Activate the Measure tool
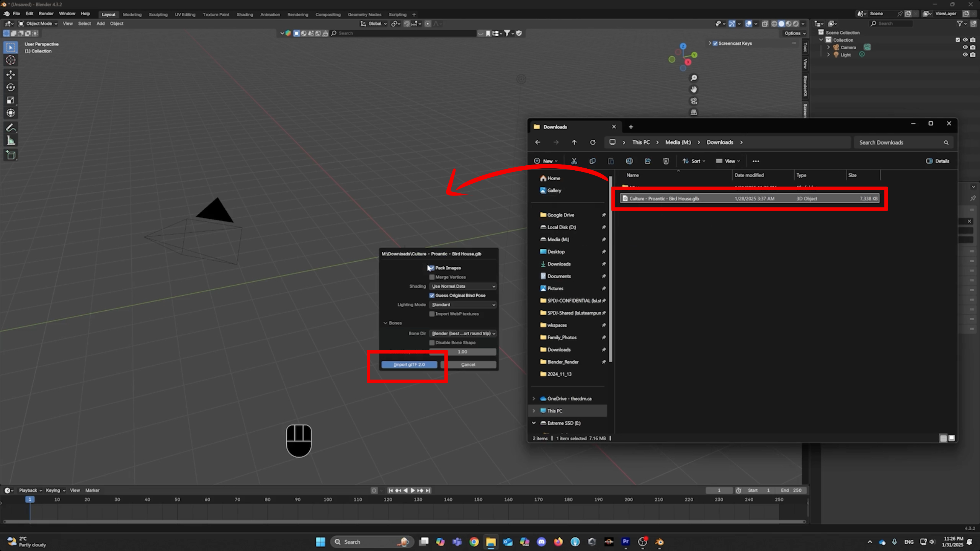Image resolution: width=980 pixels, height=551 pixels. (x=10, y=140)
